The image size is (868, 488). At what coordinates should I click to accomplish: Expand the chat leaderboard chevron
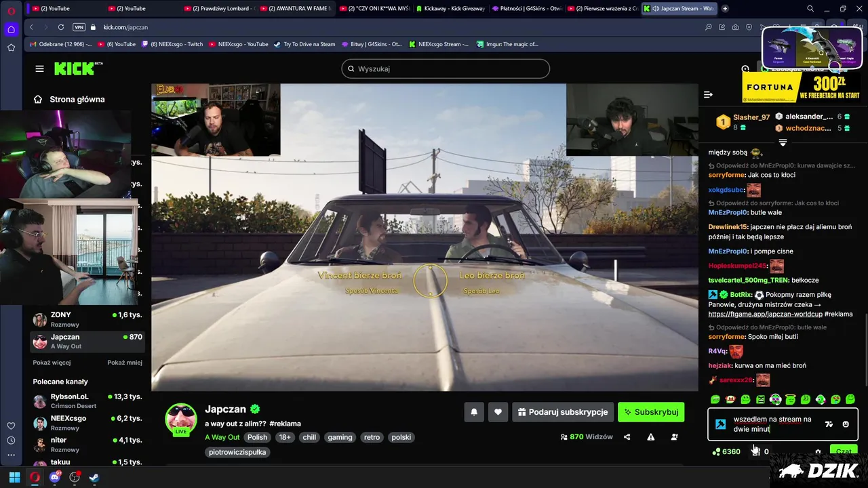pyautogui.click(x=783, y=142)
